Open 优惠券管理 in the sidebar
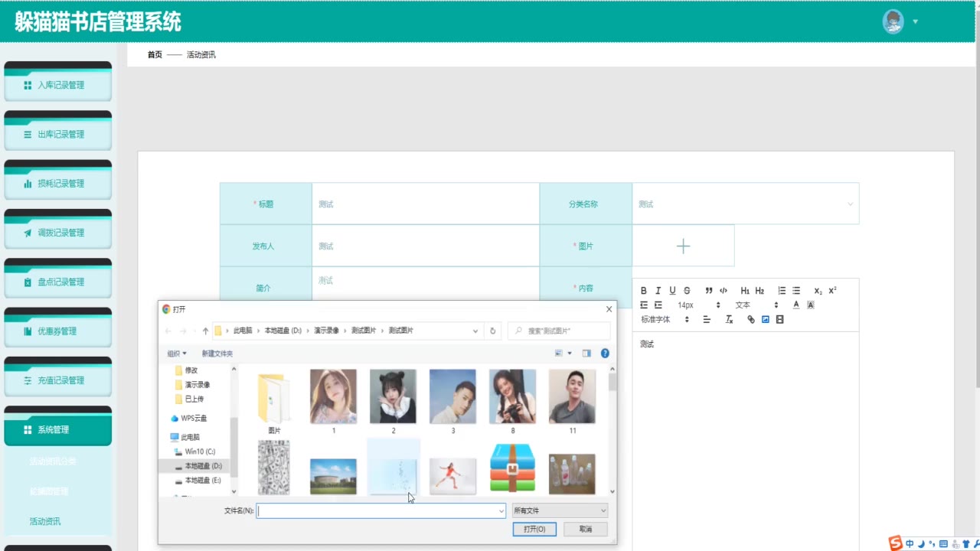The height and width of the screenshot is (551, 980). click(x=58, y=331)
